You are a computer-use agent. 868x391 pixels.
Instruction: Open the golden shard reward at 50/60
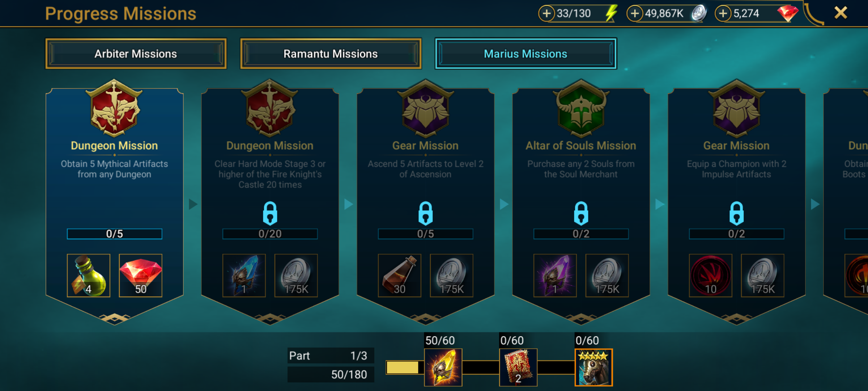click(x=443, y=367)
